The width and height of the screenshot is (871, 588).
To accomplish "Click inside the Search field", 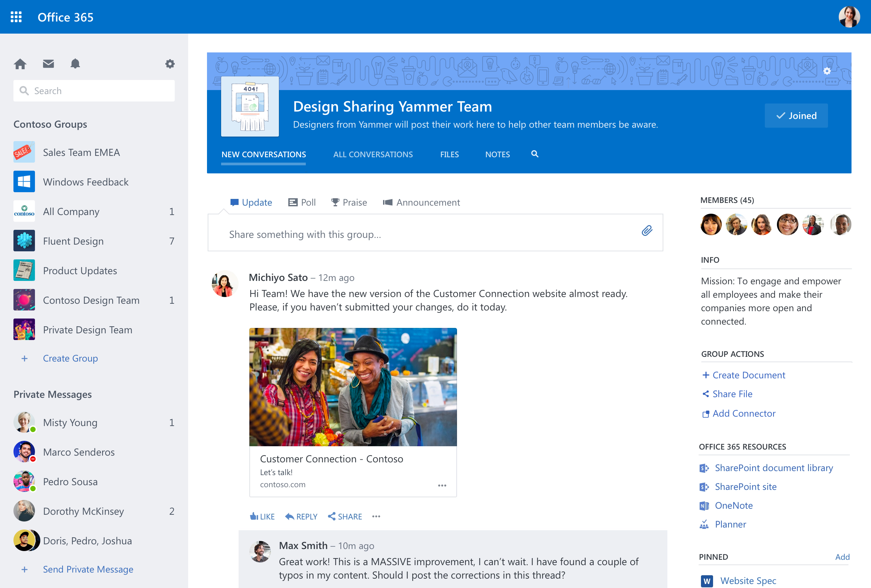I will pyautogui.click(x=94, y=90).
